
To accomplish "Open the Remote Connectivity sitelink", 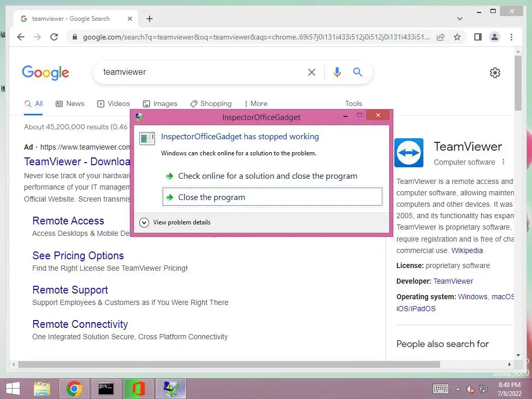I will 80,324.
